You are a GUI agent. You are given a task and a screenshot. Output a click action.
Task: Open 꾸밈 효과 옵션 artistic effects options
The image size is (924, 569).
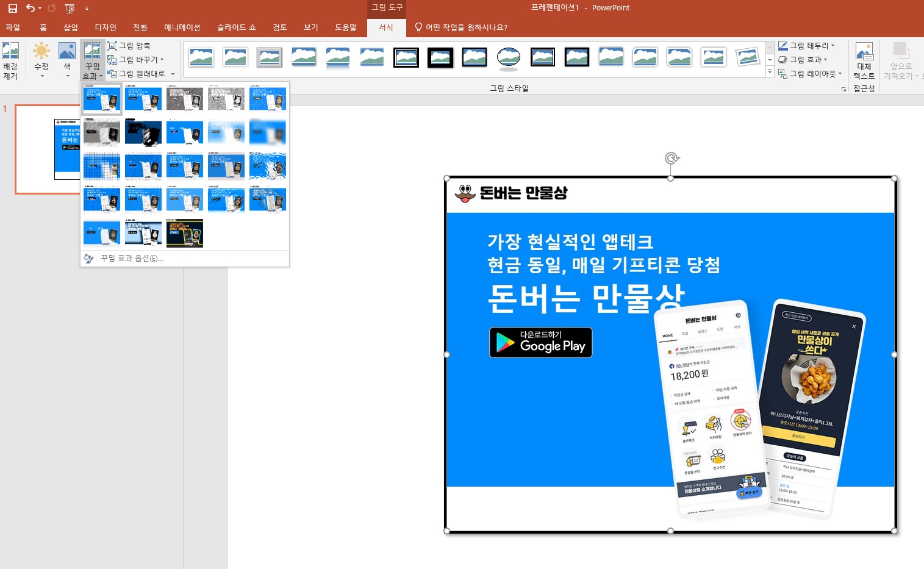pos(185,259)
